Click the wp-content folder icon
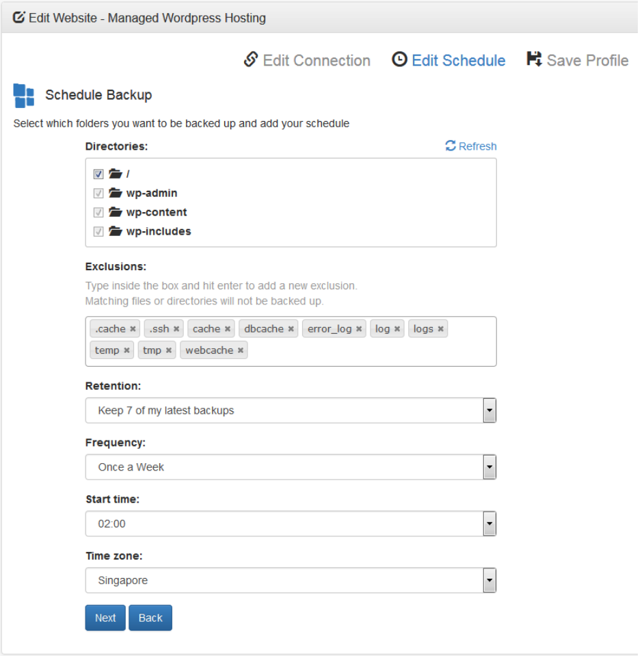 click(x=116, y=212)
